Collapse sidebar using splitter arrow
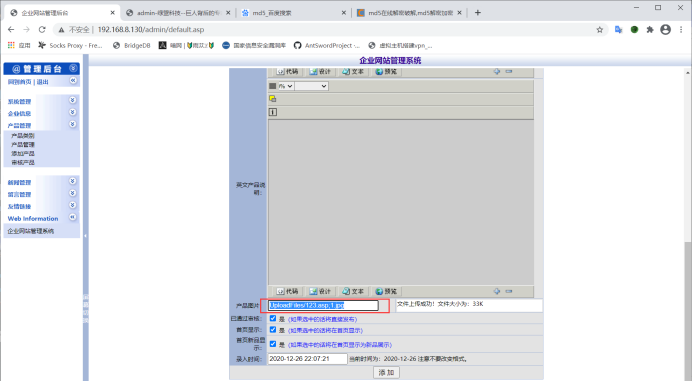The image size is (692, 381). [86, 236]
